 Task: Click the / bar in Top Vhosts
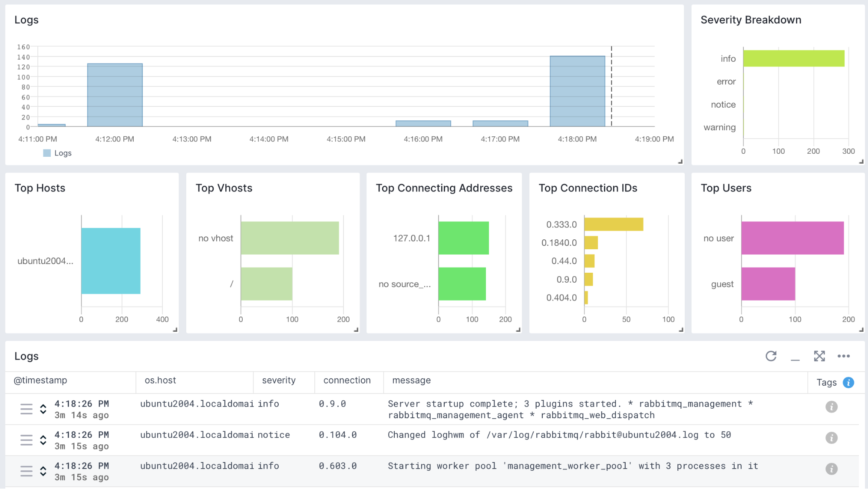click(267, 284)
